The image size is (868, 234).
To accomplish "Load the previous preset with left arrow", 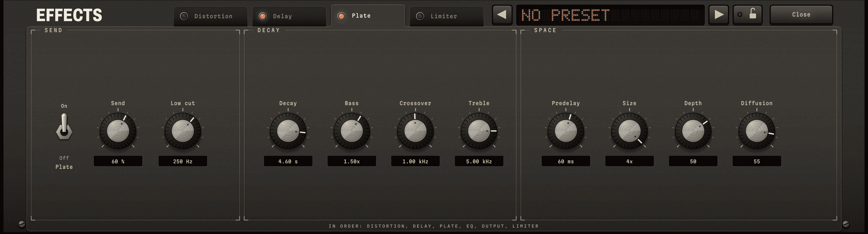I will coord(502,15).
